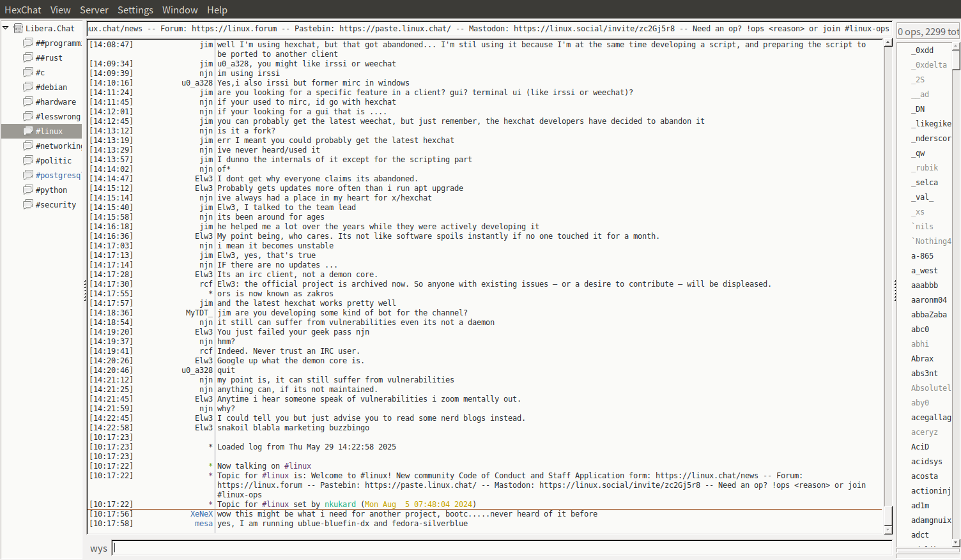Click the channel topic bar
Image resolution: width=961 pixels, height=560 pixels.
[489, 28]
